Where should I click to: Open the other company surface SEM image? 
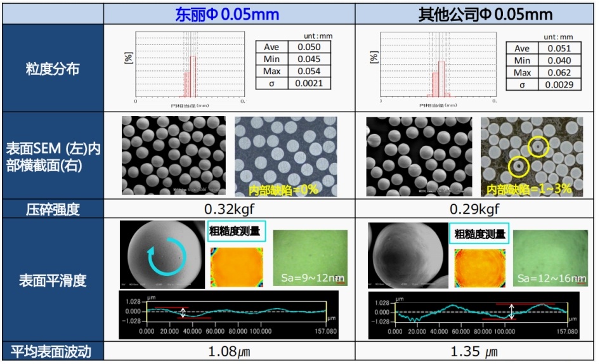(x=419, y=157)
